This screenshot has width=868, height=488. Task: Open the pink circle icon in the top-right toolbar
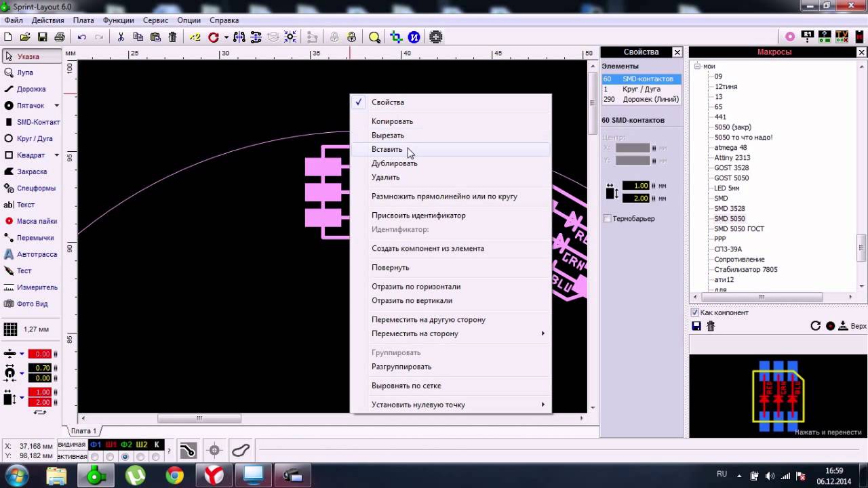pyautogui.click(x=790, y=37)
